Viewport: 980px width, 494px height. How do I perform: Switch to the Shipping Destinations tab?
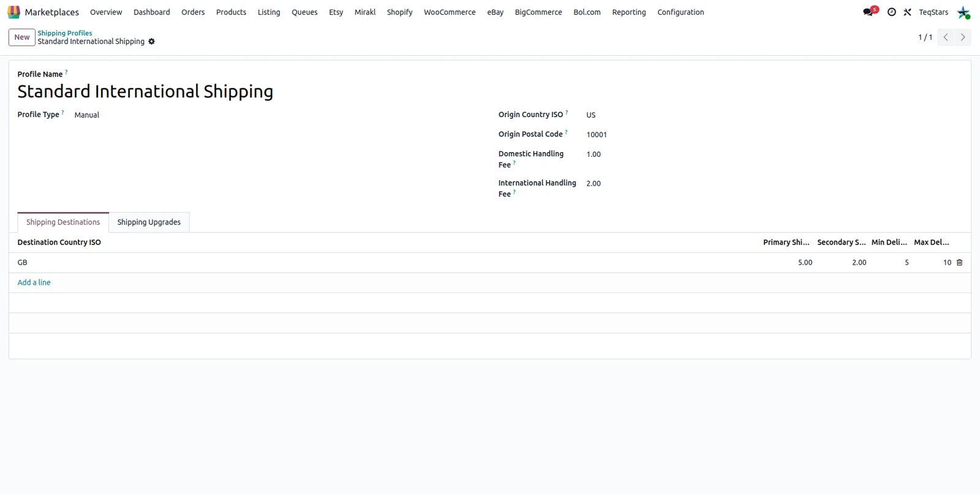point(63,222)
